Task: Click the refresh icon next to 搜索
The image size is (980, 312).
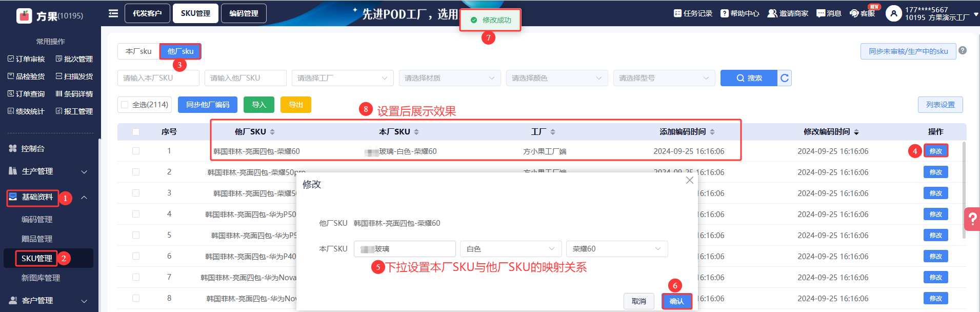Action: click(785, 78)
